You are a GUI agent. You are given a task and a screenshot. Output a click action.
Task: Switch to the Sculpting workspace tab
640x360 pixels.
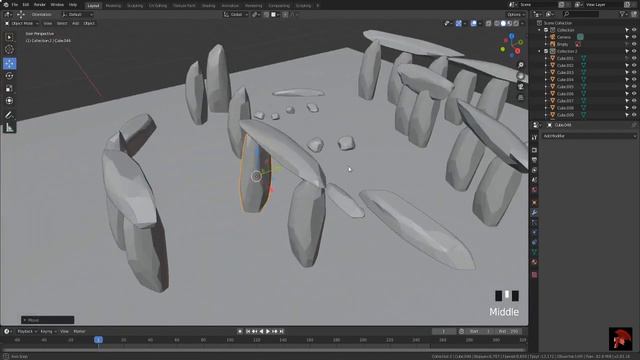[135, 6]
